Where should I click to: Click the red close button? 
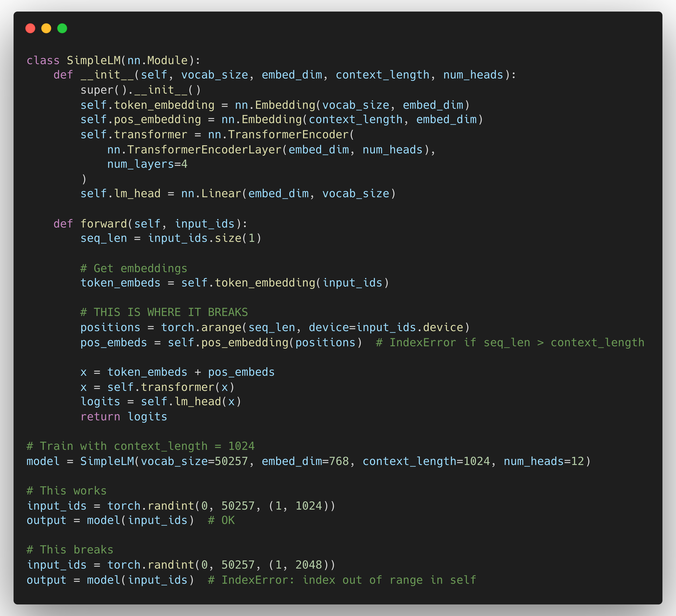(30, 28)
